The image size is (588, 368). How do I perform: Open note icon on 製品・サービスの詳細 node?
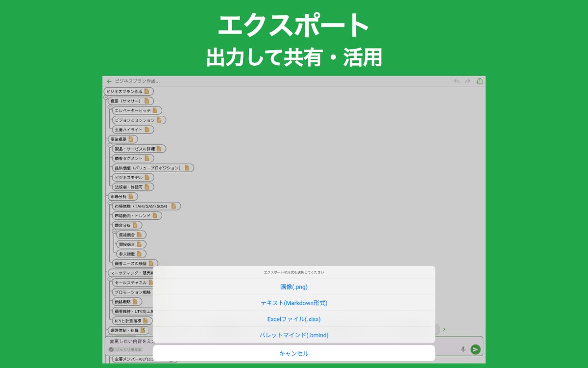point(159,149)
